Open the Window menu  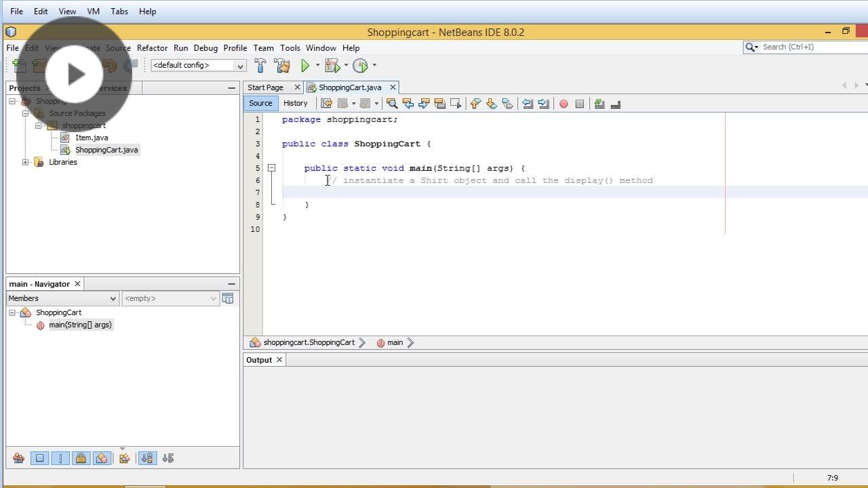321,48
